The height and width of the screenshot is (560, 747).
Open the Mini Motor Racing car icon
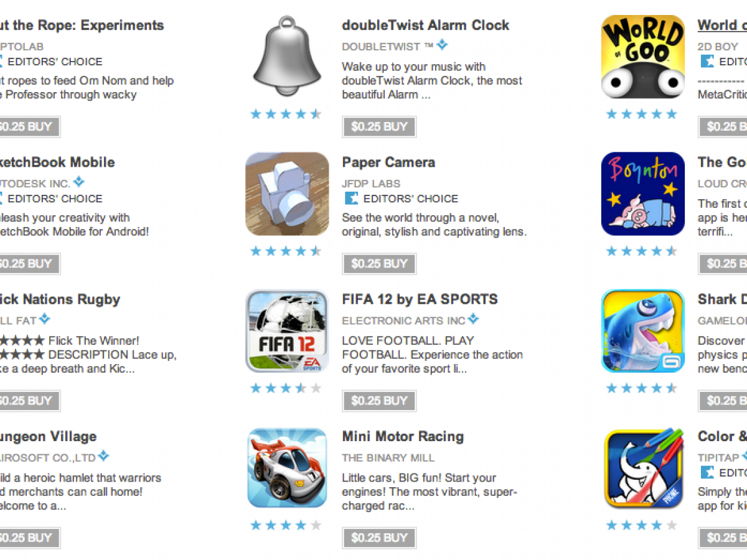(x=287, y=468)
